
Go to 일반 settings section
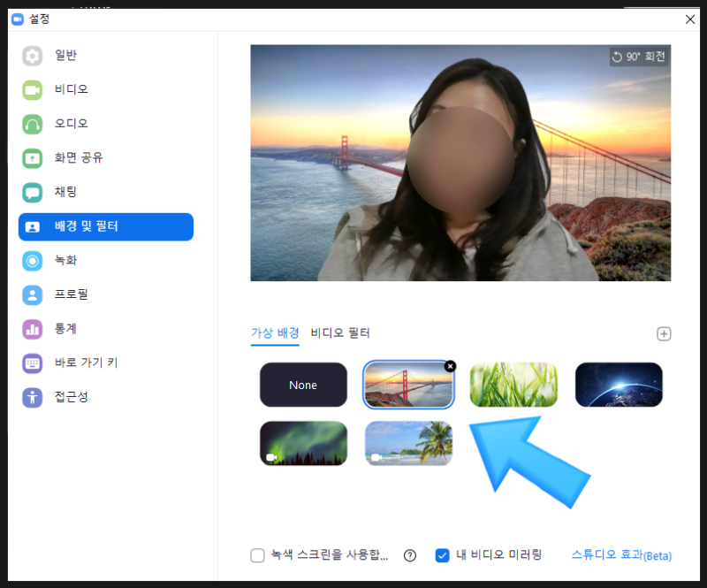[x=65, y=55]
